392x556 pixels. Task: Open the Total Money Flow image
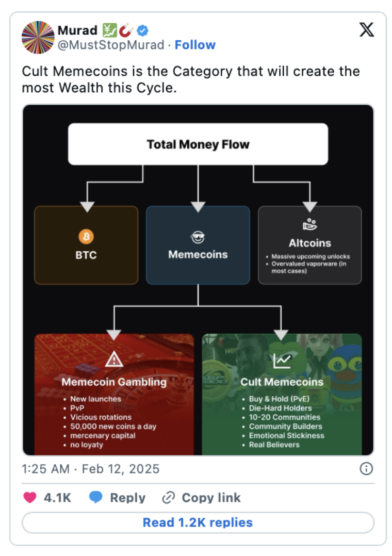point(198,280)
